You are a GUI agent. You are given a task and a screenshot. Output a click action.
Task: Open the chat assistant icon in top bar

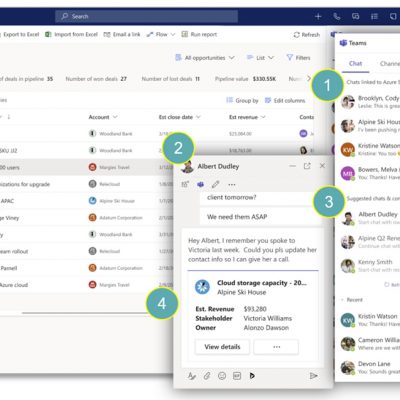point(356,16)
